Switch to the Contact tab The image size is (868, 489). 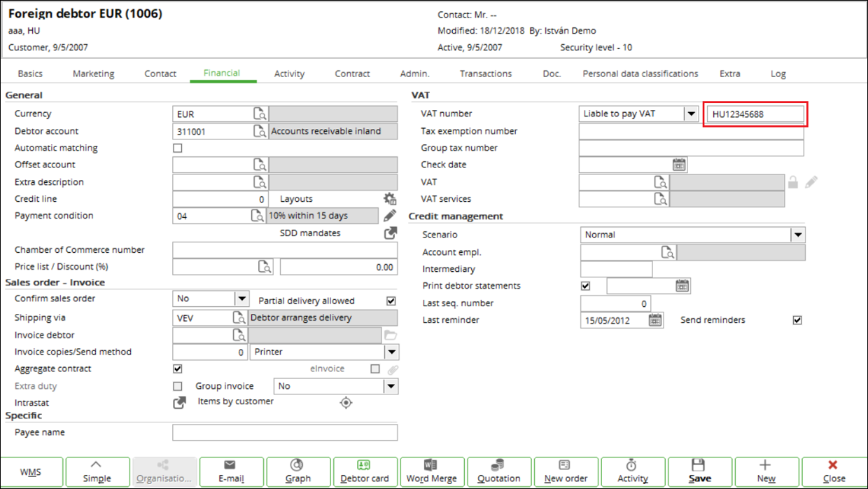pyautogui.click(x=160, y=74)
